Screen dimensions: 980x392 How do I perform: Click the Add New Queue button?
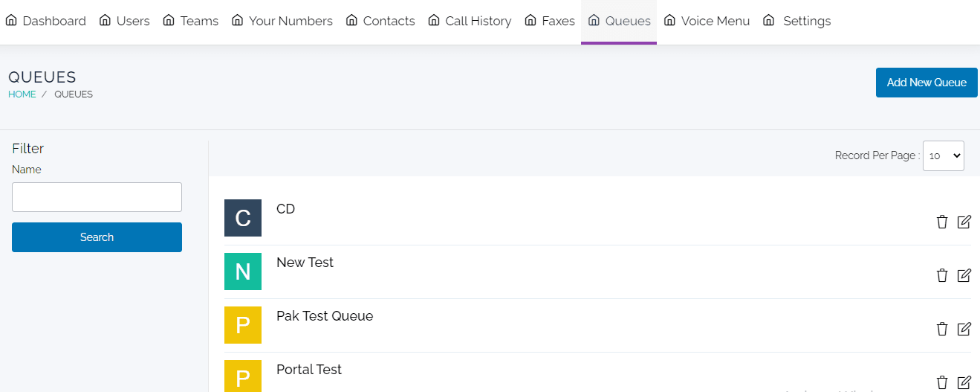click(927, 83)
